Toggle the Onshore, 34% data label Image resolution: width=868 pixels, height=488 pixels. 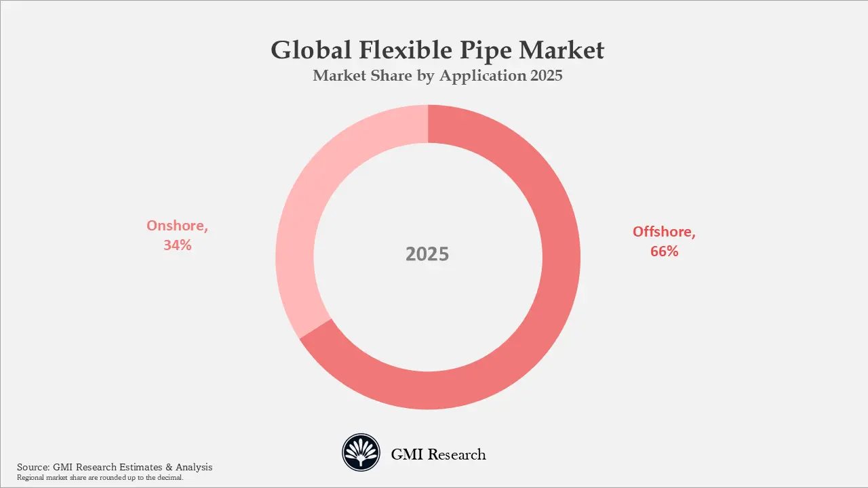tap(178, 235)
